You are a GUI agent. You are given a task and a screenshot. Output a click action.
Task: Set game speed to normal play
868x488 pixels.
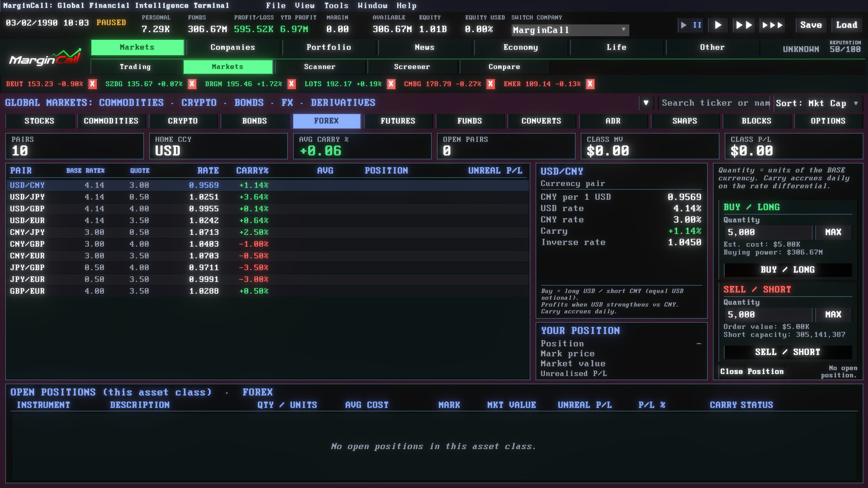[x=718, y=25]
